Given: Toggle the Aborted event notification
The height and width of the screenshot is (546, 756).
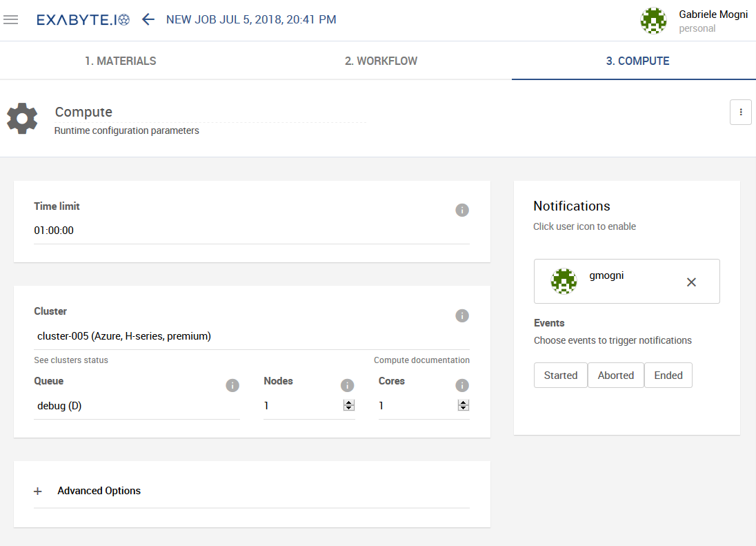Looking at the screenshot, I should [615, 376].
